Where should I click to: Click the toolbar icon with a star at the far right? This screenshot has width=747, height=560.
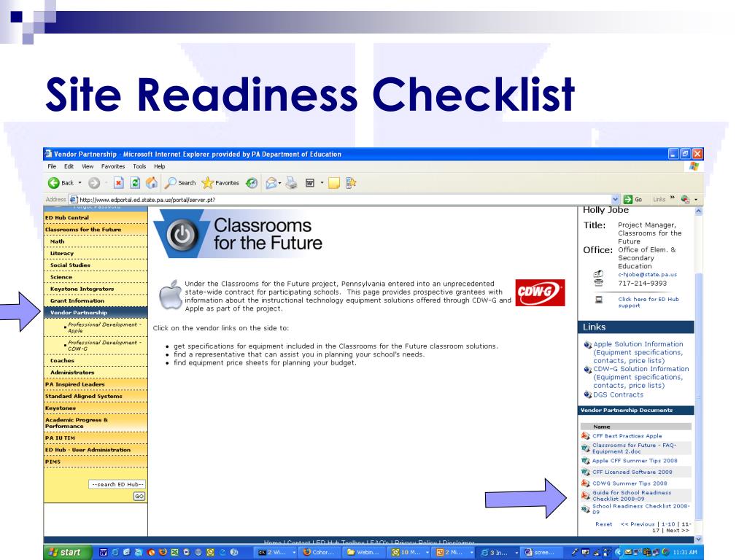(x=351, y=183)
